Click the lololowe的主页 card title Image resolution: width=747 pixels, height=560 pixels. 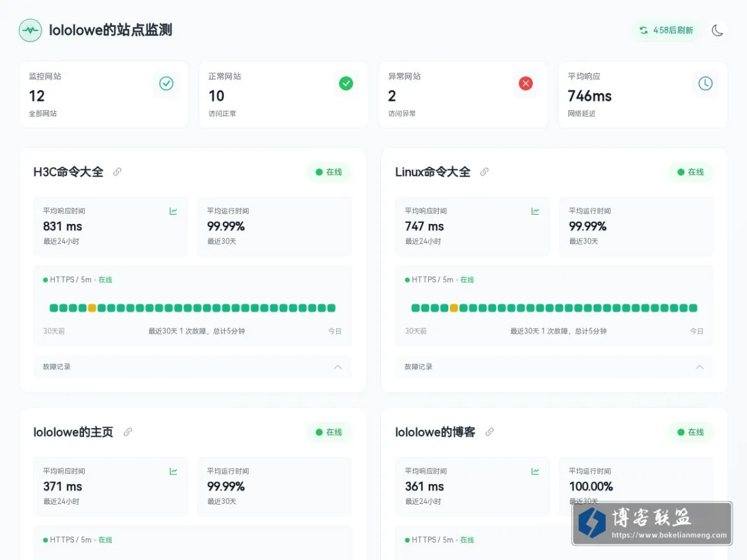click(x=73, y=432)
